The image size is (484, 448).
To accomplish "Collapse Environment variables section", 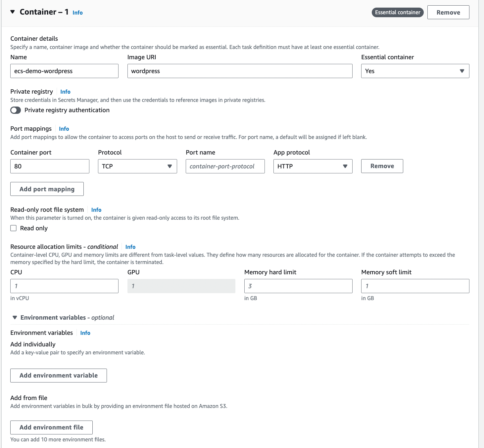I will (15, 318).
